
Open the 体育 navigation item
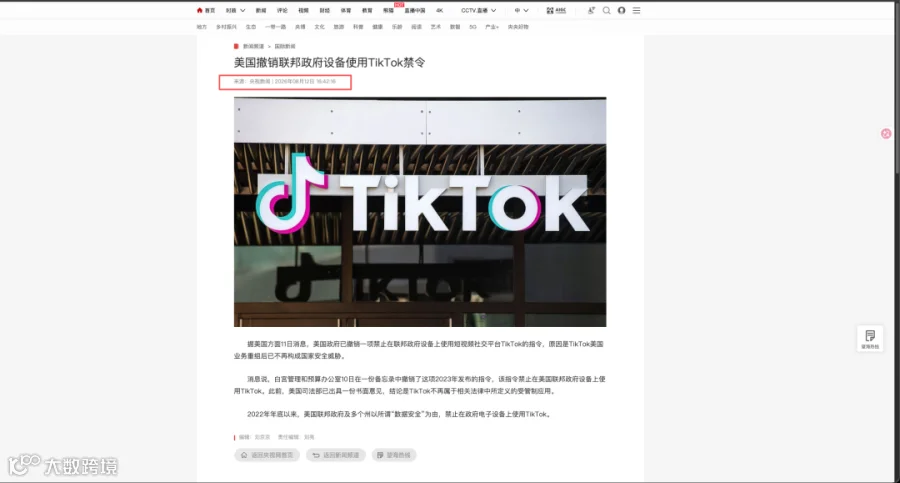coord(346,10)
